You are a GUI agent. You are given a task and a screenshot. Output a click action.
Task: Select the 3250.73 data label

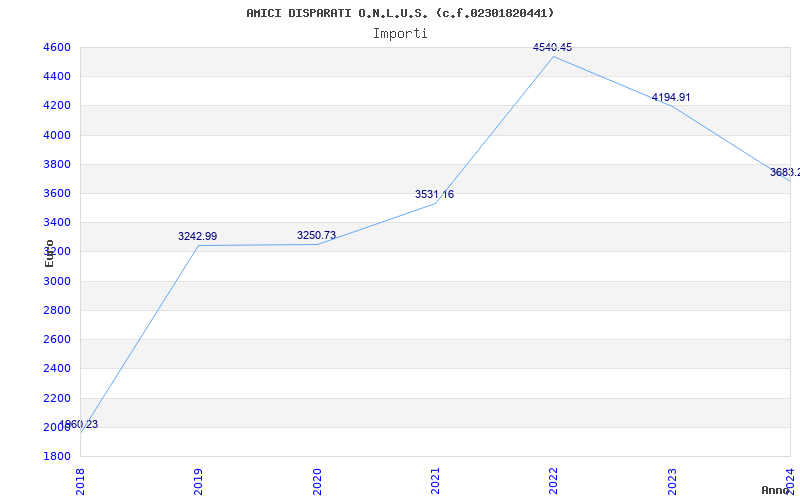click(x=316, y=235)
